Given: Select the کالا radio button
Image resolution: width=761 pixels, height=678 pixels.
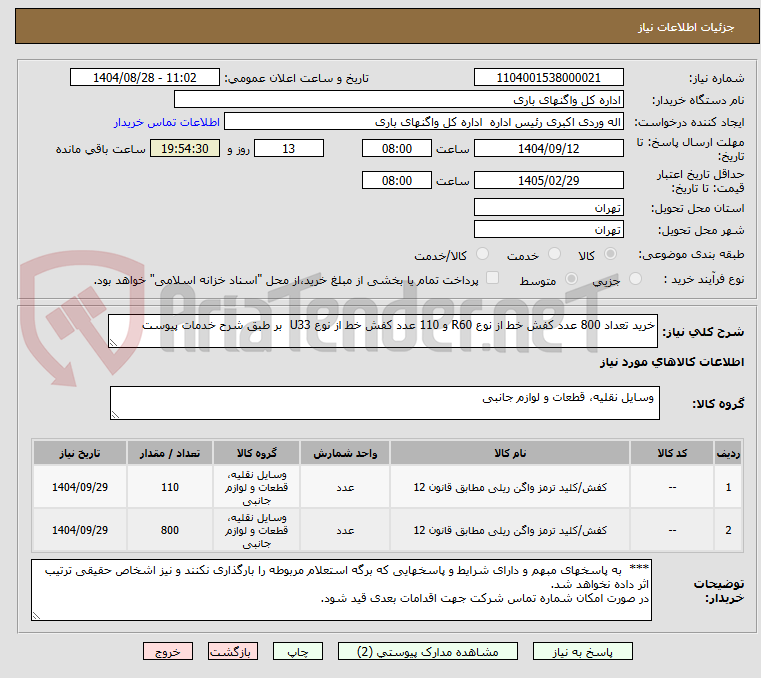Looking at the screenshot, I should pos(610,254).
